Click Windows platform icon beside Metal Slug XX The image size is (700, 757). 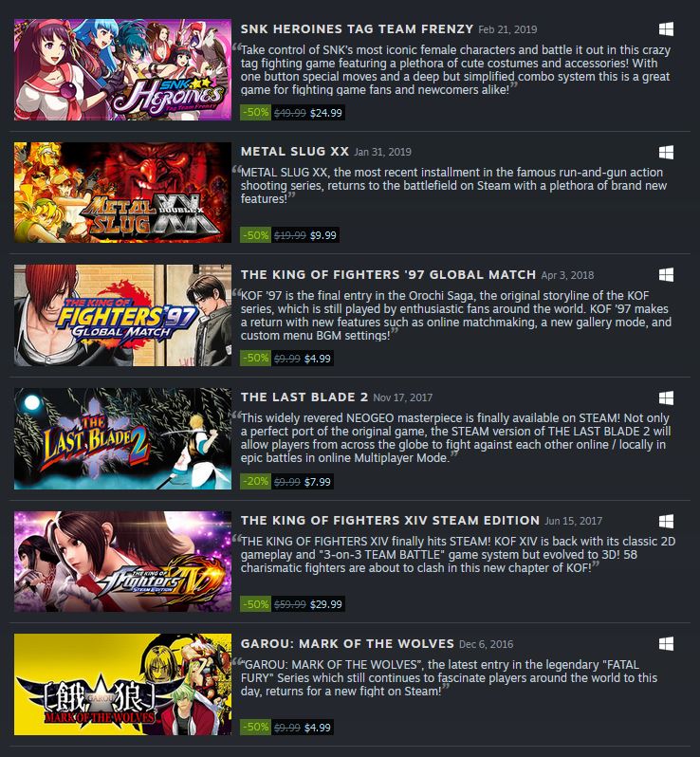coord(666,153)
